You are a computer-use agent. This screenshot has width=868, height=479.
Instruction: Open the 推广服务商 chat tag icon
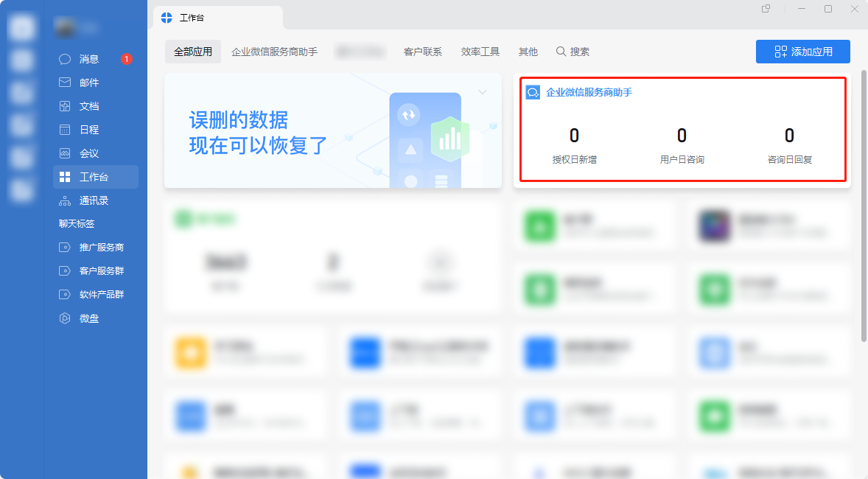pyautogui.click(x=65, y=247)
